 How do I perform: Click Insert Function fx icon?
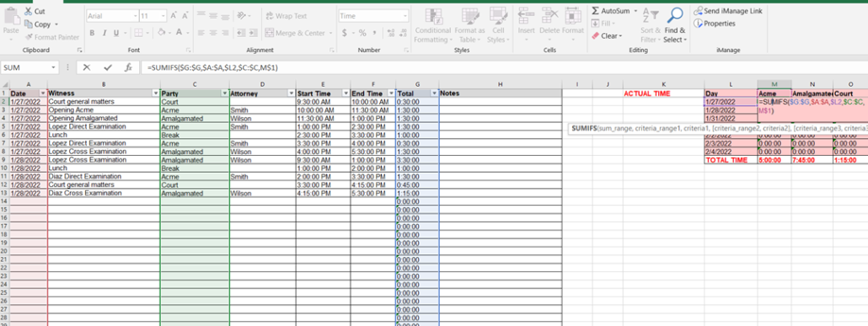point(128,67)
